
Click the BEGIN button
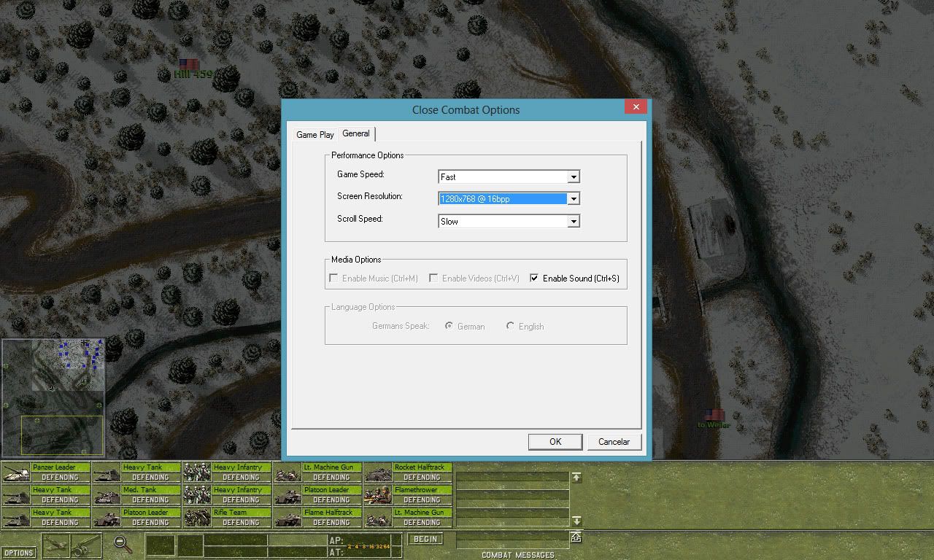pos(425,540)
